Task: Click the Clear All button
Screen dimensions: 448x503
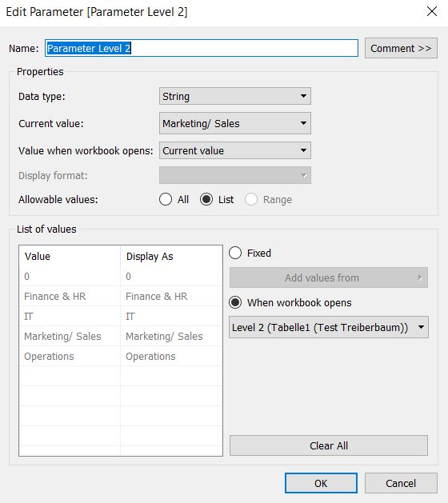Action: (329, 445)
